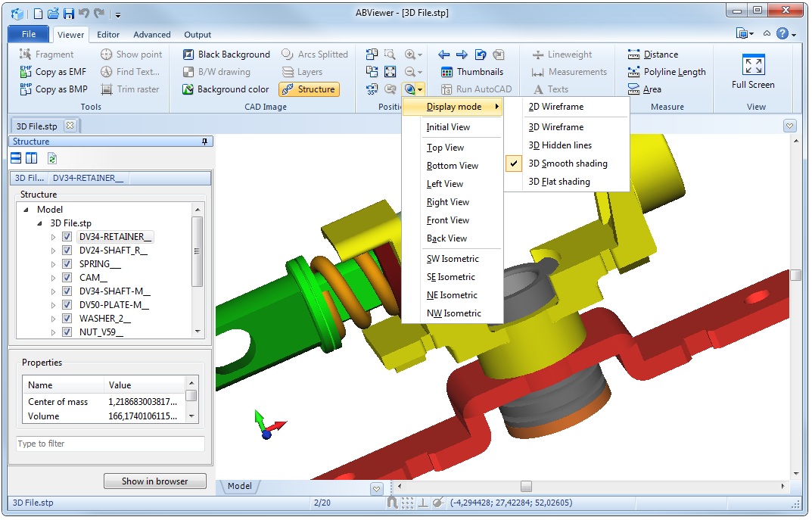Click the Copy as EMF icon
The image size is (812, 520).
click(52, 71)
